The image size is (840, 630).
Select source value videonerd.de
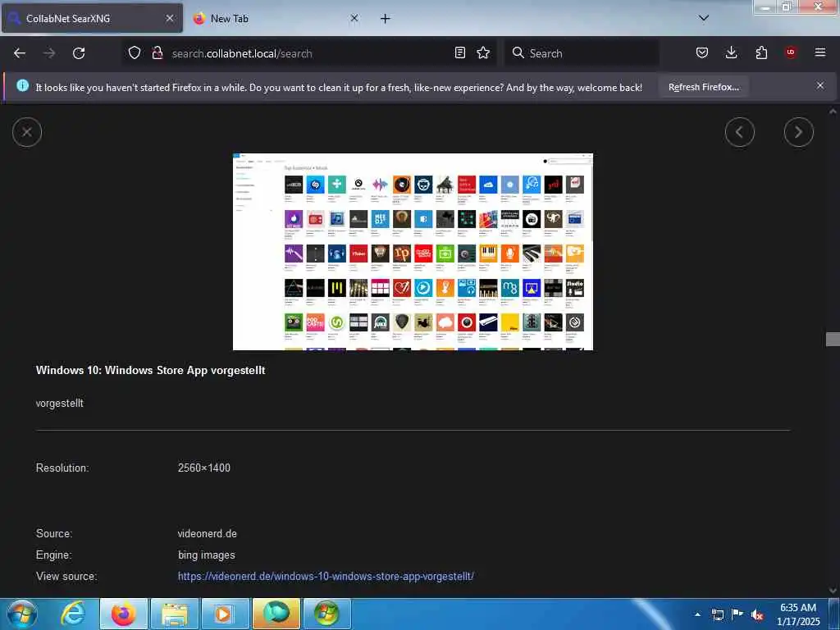(208, 533)
